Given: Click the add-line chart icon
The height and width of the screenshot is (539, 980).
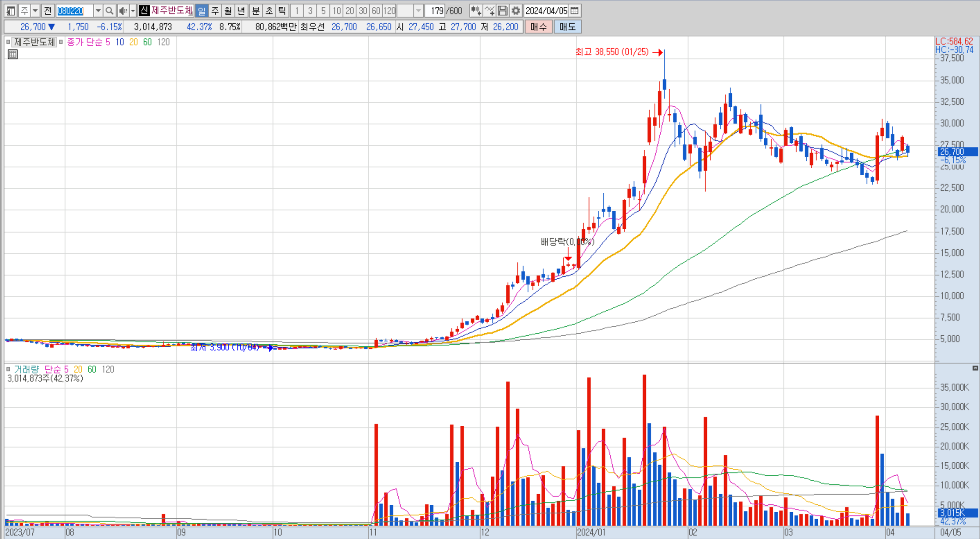Looking at the screenshot, I should pos(490,11).
